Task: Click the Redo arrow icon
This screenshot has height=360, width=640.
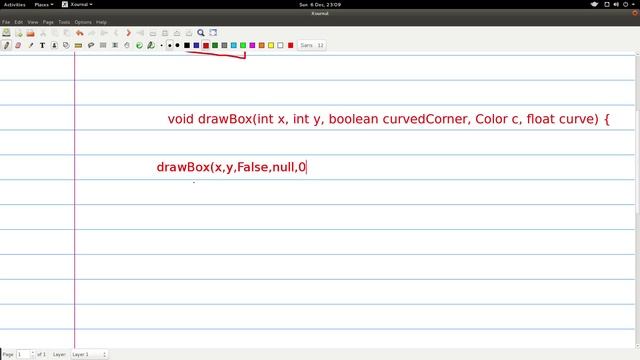Action: tap(92, 33)
